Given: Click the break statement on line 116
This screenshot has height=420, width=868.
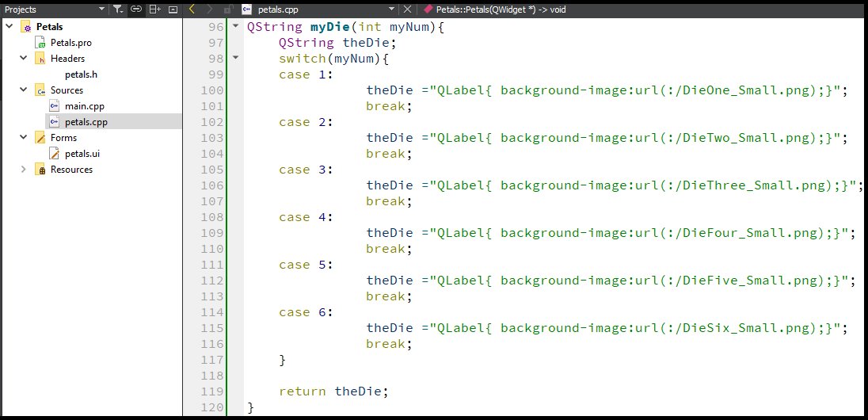Looking at the screenshot, I should 389,344.
